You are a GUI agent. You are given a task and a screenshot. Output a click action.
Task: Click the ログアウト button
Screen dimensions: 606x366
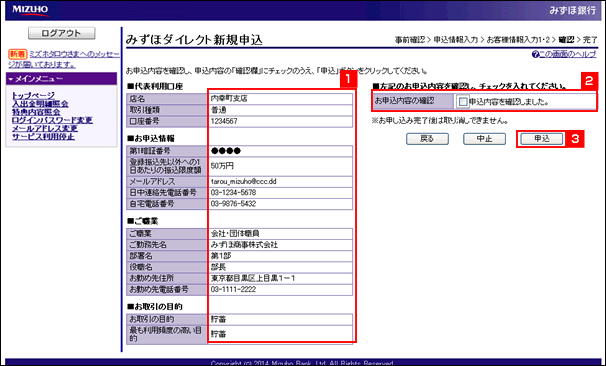coord(61,33)
